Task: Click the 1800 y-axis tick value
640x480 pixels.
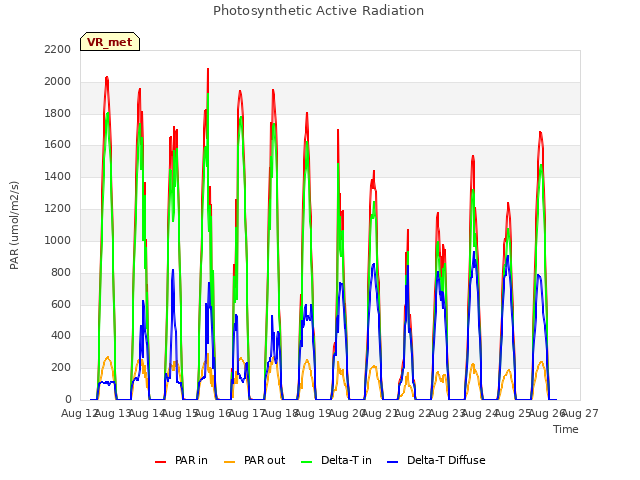Action: click(58, 113)
